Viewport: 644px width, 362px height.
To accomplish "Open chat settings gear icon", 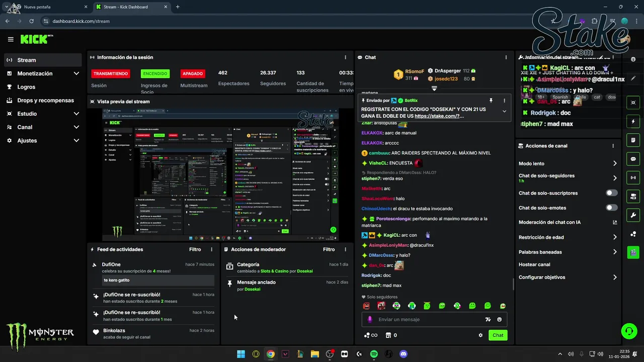I will [480, 335].
